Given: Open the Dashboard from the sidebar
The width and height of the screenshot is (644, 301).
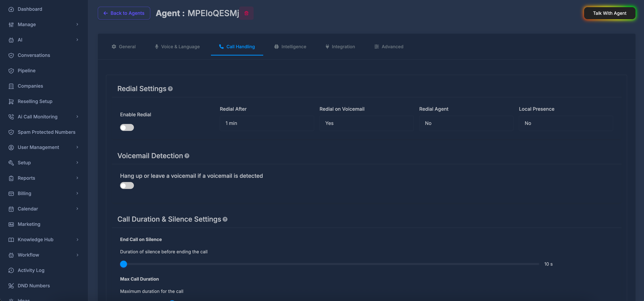Looking at the screenshot, I should [30, 9].
